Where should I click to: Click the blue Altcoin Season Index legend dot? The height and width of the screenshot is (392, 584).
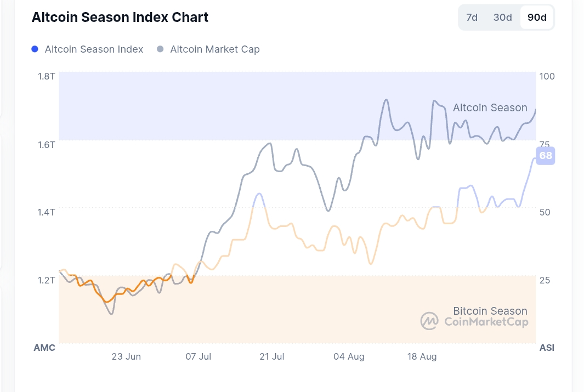(x=35, y=49)
